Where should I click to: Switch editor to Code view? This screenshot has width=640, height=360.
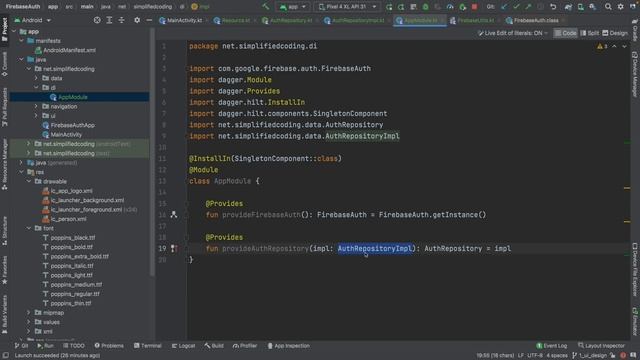(x=565, y=33)
